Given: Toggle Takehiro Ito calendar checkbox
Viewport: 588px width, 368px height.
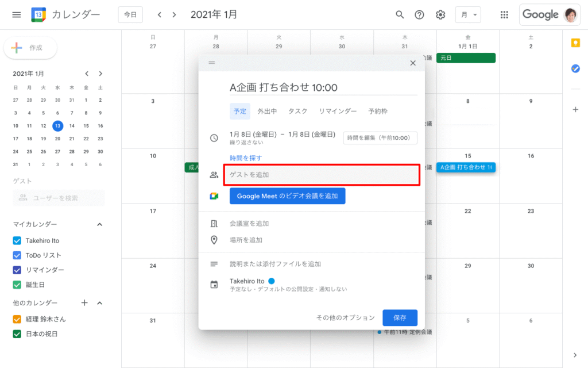Looking at the screenshot, I should pos(17,241).
